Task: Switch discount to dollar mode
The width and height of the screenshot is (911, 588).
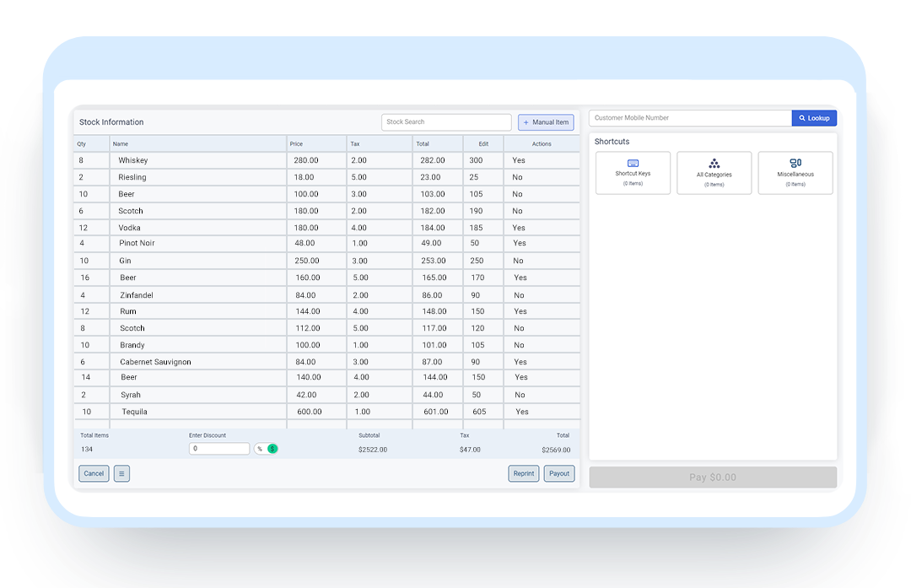Action: 272,449
